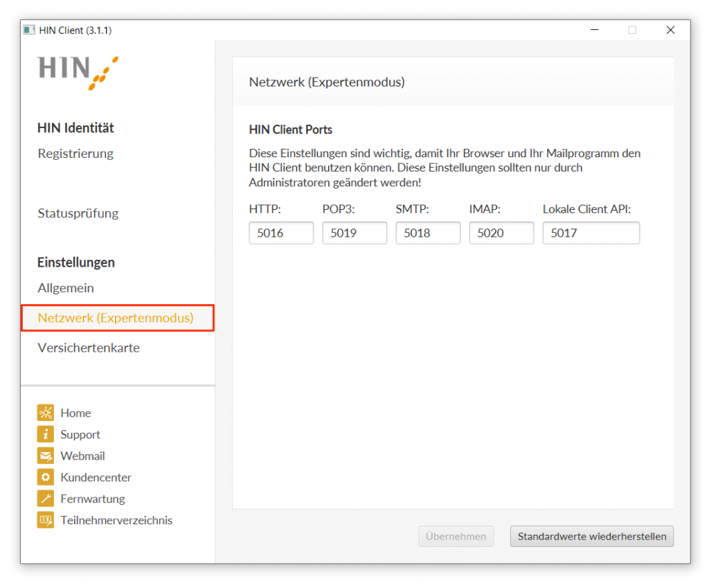Open the Support link
This screenshot has width=709, height=588.
(80, 435)
